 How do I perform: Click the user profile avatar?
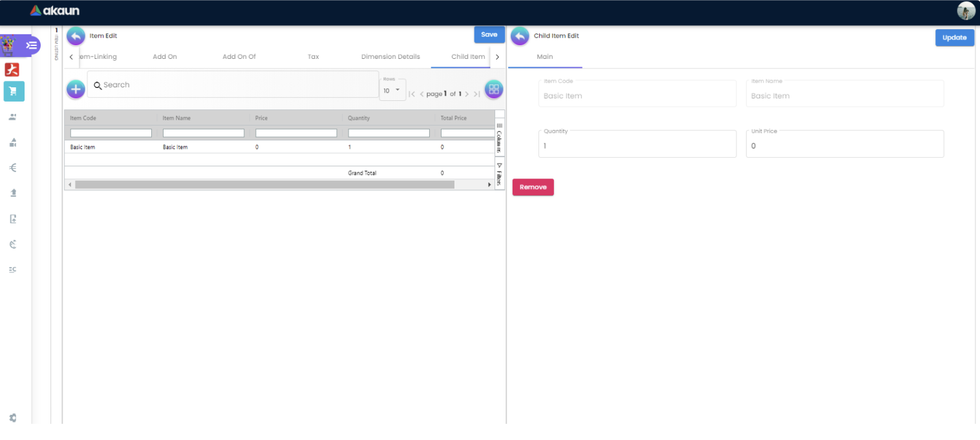tap(966, 10)
